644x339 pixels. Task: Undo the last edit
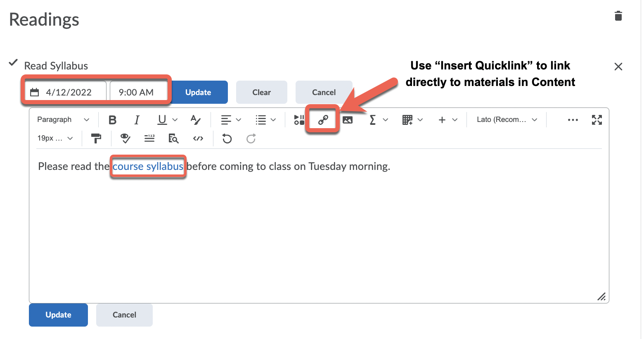pyautogui.click(x=227, y=138)
